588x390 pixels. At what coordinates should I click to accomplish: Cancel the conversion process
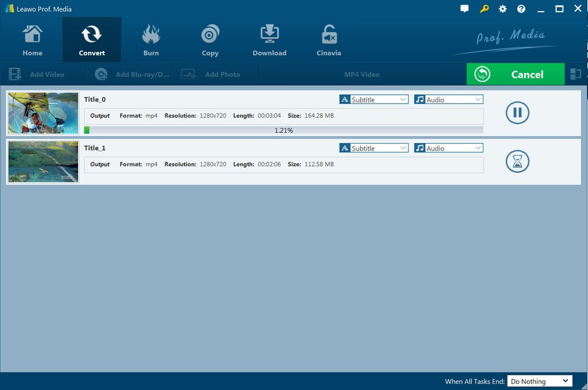[x=515, y=74]
